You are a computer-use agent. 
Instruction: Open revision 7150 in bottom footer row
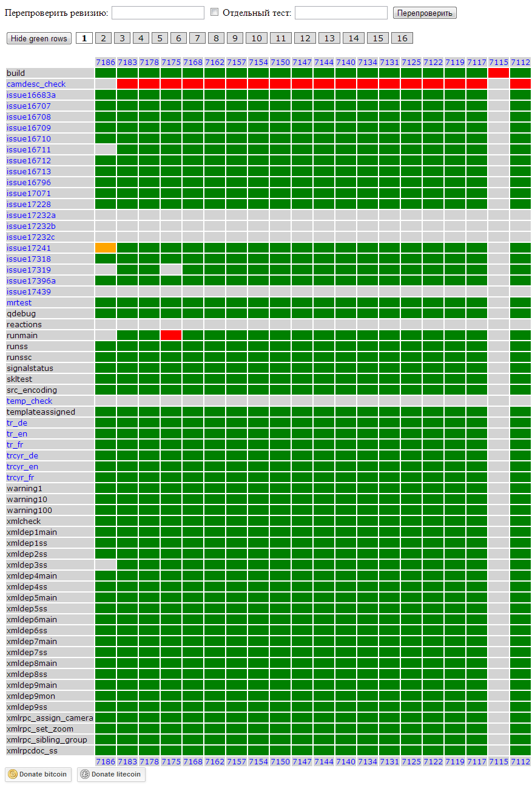pos(280,761)
